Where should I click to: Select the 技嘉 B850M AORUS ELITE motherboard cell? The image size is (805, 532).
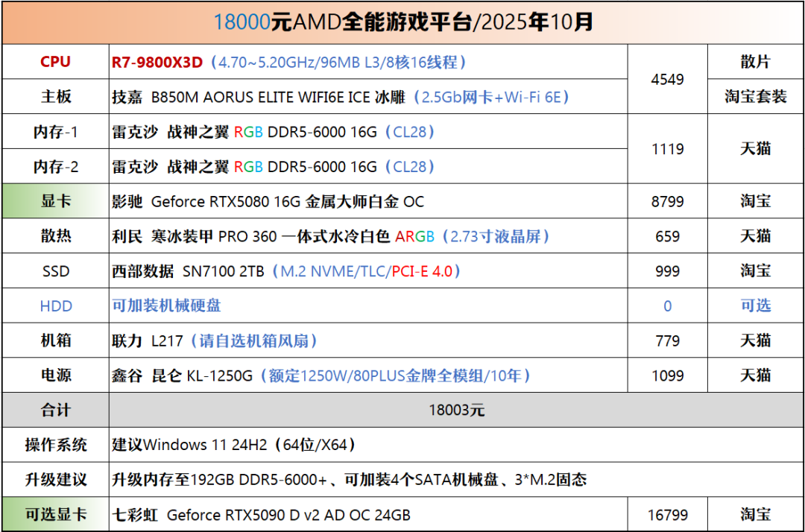[340, 97]
